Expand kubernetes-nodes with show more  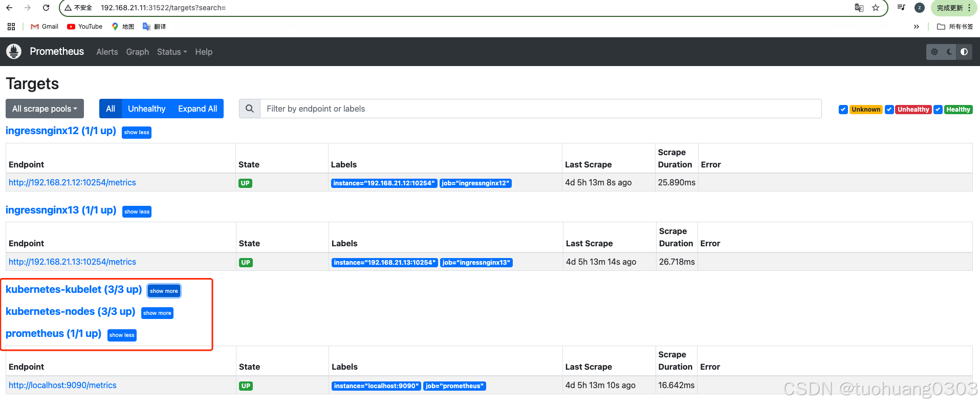[157, 313]
